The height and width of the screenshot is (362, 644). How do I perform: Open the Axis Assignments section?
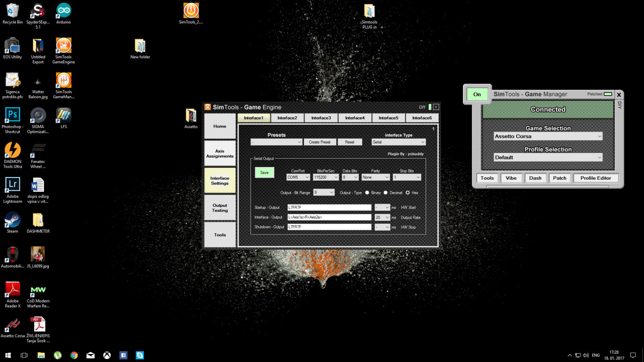[220, 154]
